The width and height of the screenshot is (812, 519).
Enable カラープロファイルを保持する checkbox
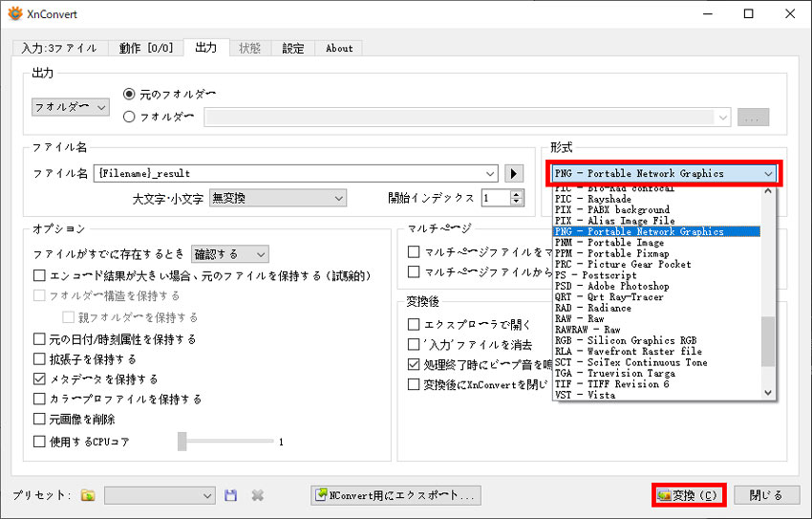tap(39, 399)
